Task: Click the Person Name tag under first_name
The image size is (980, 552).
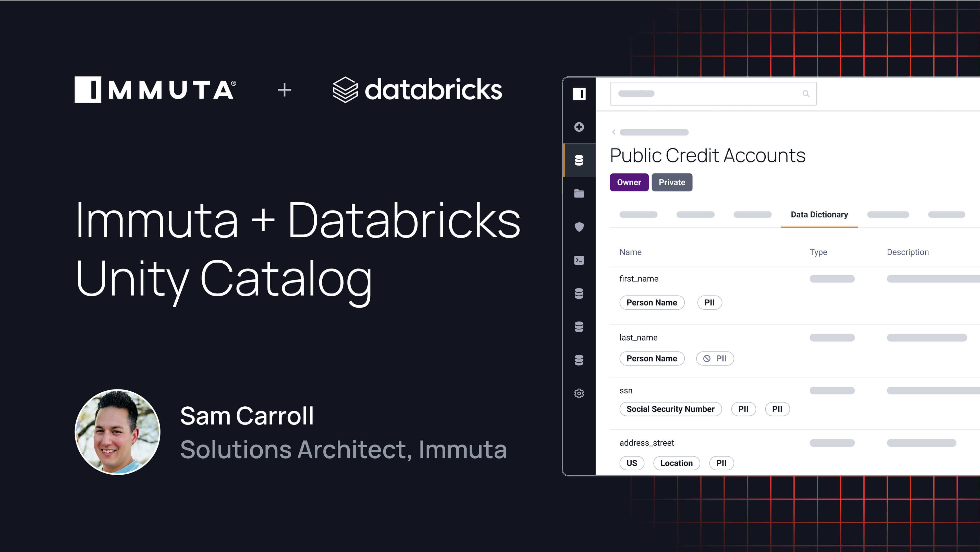Action: tap(652, 302)
